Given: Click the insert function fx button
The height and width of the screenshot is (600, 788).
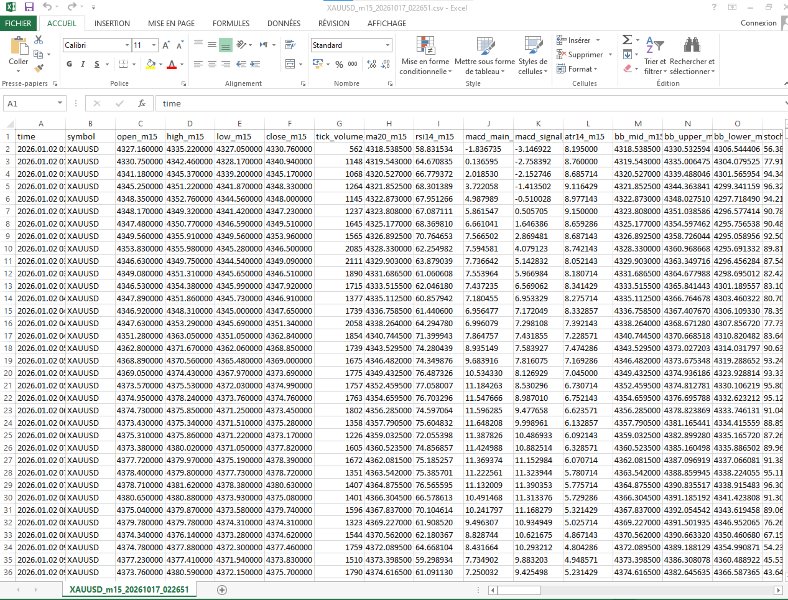Looking at the screenshot, I should (x=142, y=104).
